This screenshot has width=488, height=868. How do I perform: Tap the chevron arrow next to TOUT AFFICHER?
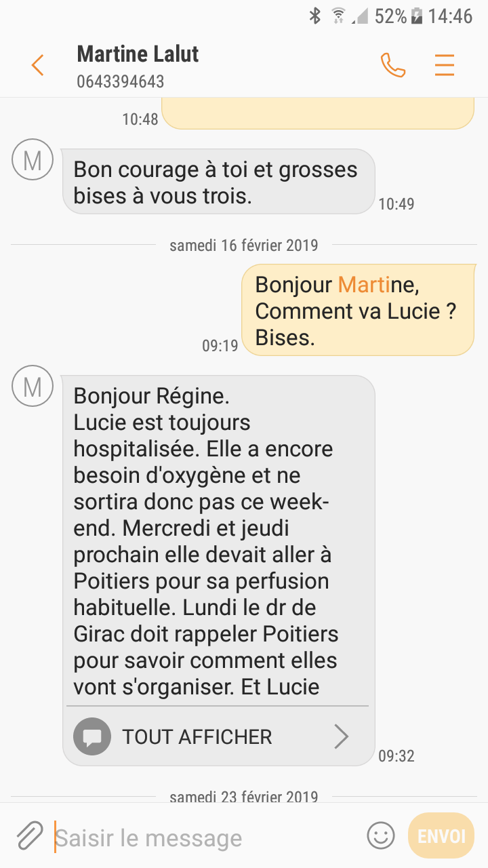point(342,737)
